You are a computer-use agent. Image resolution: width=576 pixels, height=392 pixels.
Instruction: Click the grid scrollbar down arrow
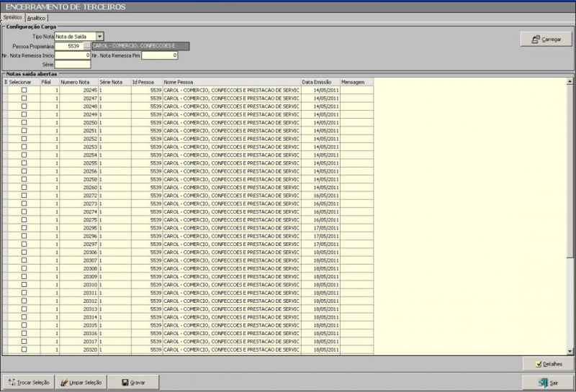click(570, 351)
